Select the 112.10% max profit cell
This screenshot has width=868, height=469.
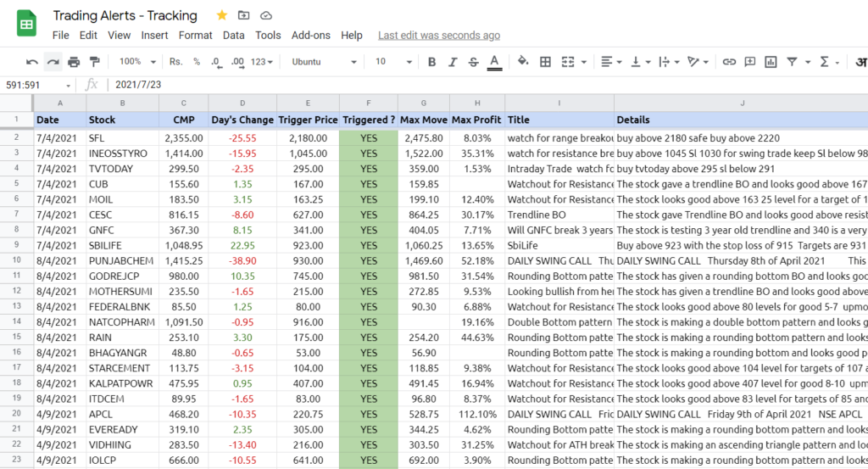pos(477,414)
